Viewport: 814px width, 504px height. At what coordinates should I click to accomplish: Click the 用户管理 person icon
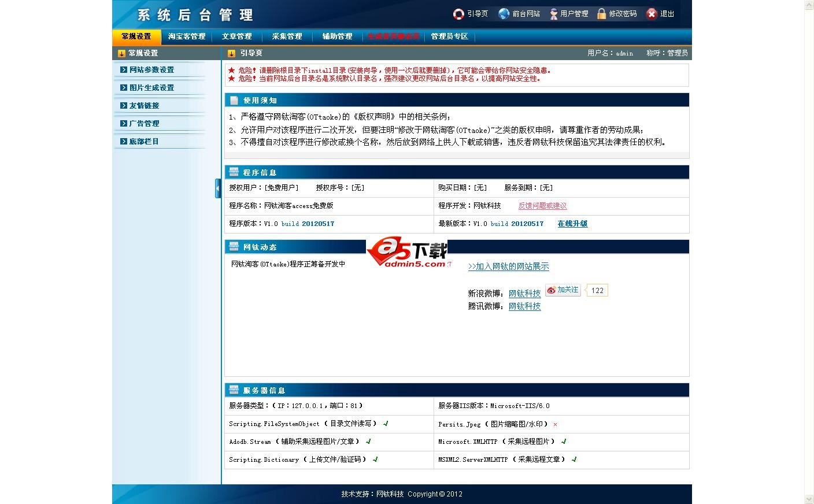tap(554, 14)
